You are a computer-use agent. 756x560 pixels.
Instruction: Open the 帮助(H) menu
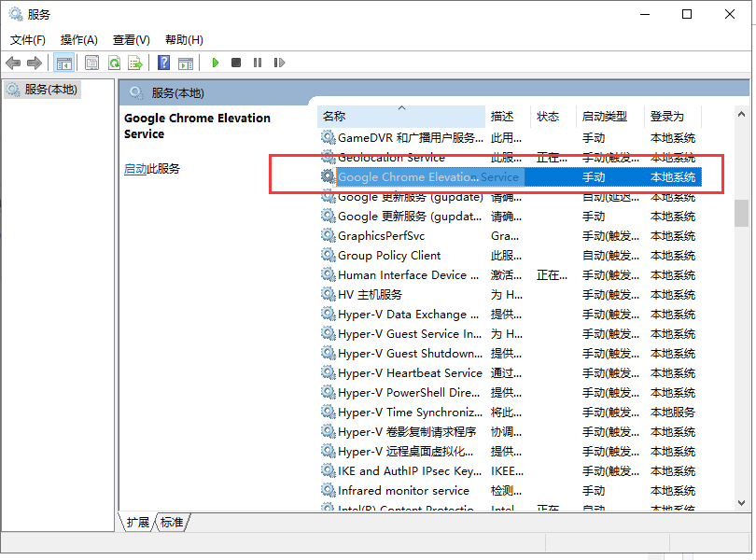click(184, 39)
